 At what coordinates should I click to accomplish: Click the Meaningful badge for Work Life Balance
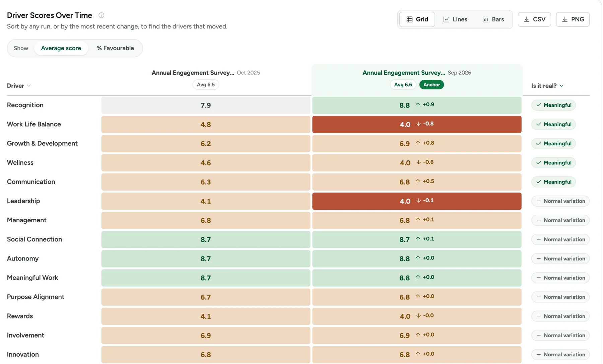click(x=553, y=124)
